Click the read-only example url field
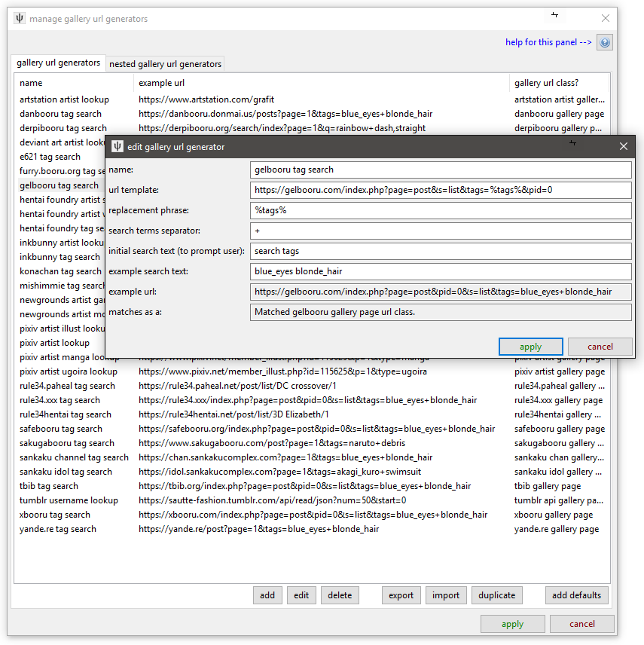644x645 pixels. pos(441,292)
